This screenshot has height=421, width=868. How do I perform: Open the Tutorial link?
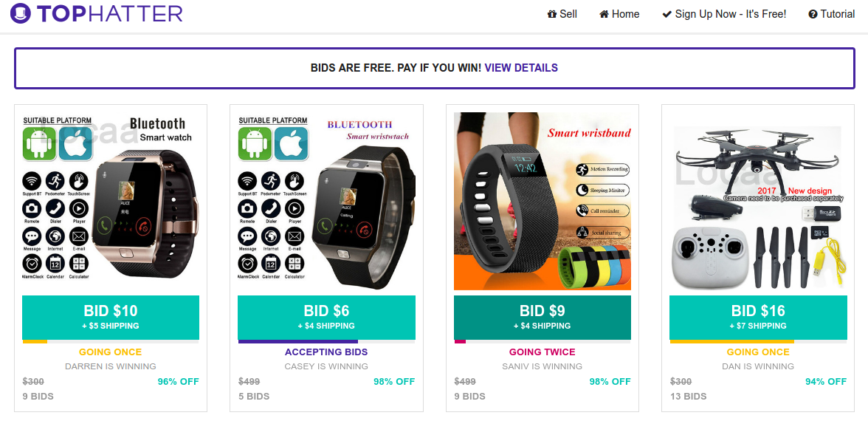(x=831, y=15)
